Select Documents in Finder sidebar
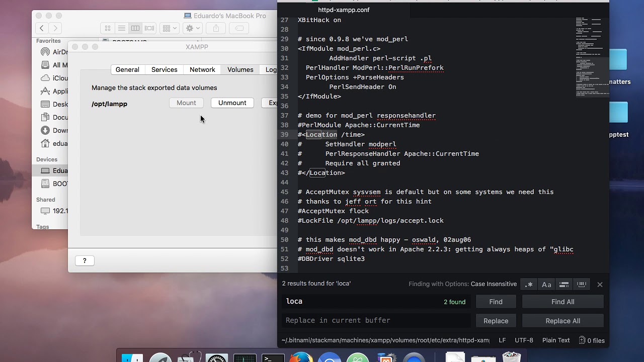The height and width of the screenshot is (362, 644). (x=53, y=118)
